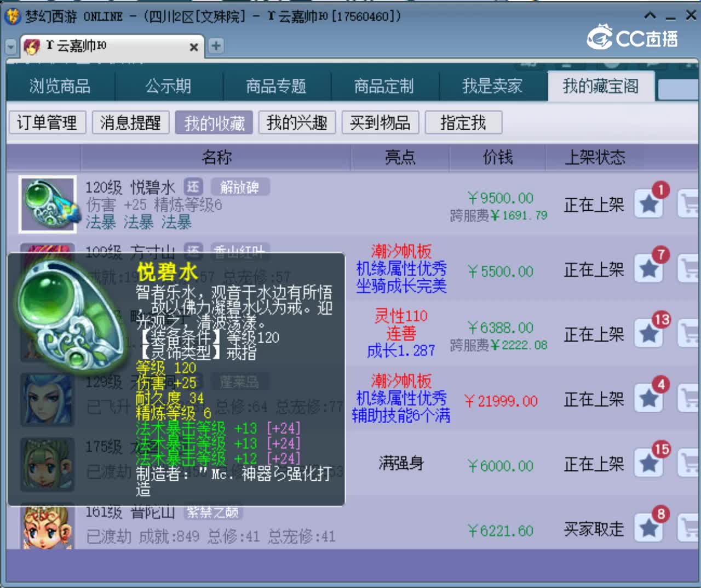
Task: Click the cart icon on the ¥6221.60 row
Action: [x=689, y=528]
